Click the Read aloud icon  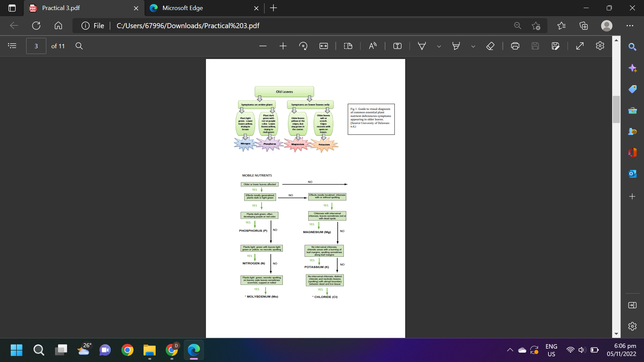(x=373, y=46)
